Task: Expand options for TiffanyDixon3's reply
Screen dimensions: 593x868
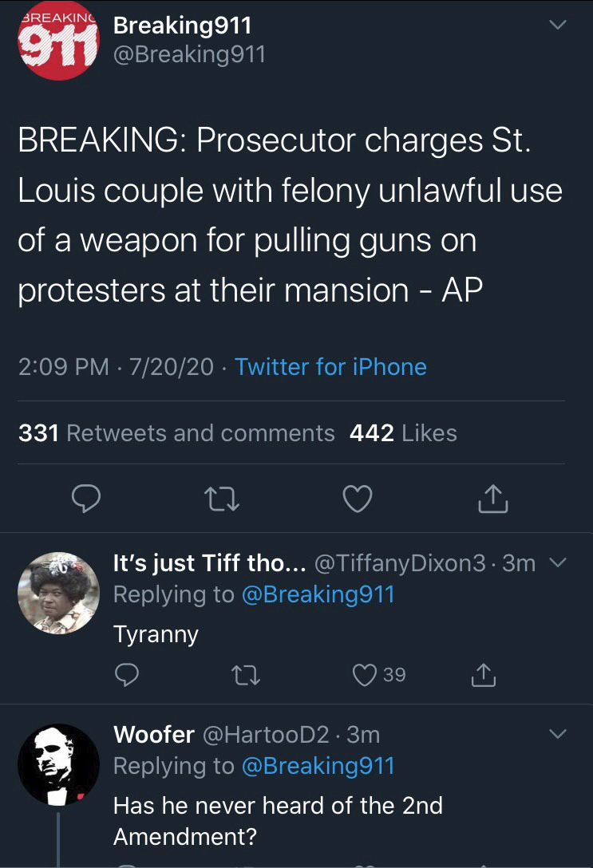Action: (x=558, y=562)
